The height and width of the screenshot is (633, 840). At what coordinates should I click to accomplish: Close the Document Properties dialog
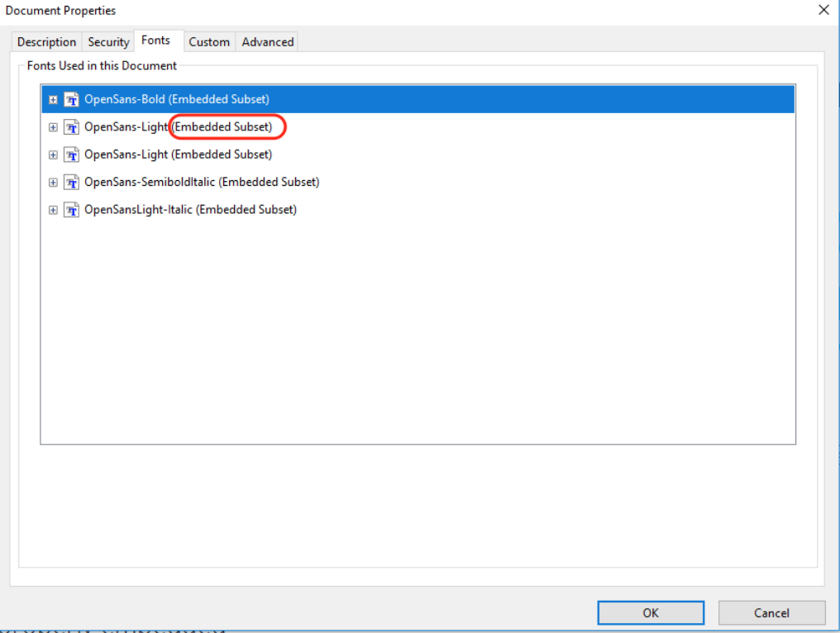point(823,10)
